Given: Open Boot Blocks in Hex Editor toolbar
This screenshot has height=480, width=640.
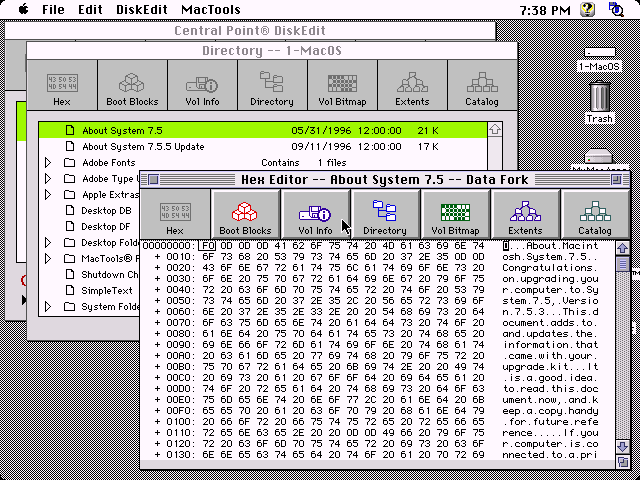Looking at the screenshot, I should 245,214.
